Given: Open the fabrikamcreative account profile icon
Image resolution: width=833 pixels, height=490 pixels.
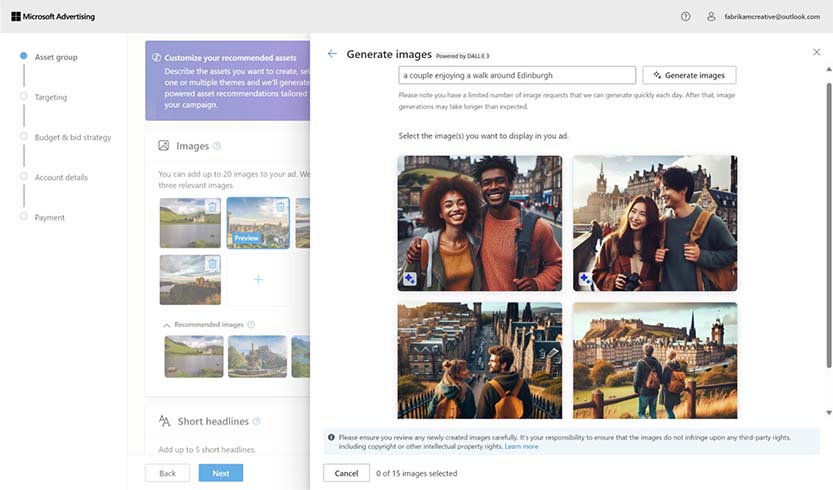Looking at the screenshot, I should 711,16.
